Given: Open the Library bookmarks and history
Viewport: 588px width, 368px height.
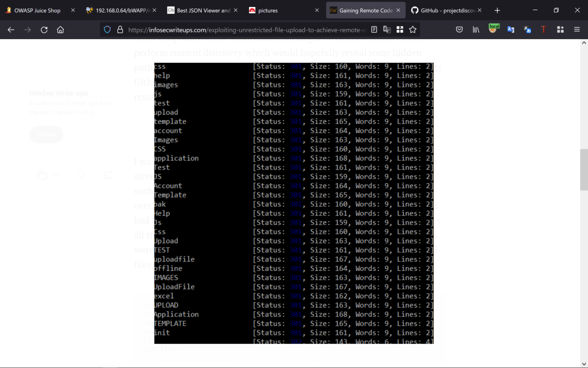Looking at the screenshot, I should click(x=476, y=30).
